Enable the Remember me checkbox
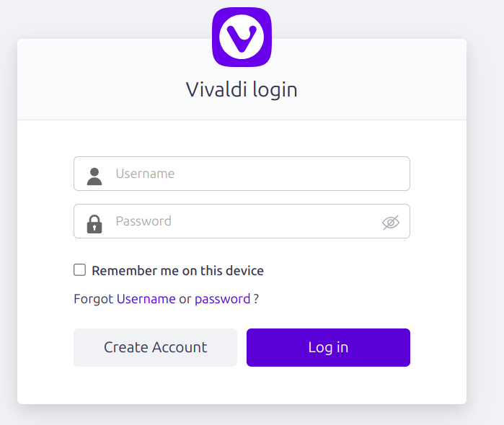Viewport: 504px width, 425px height. pos(79,270)
